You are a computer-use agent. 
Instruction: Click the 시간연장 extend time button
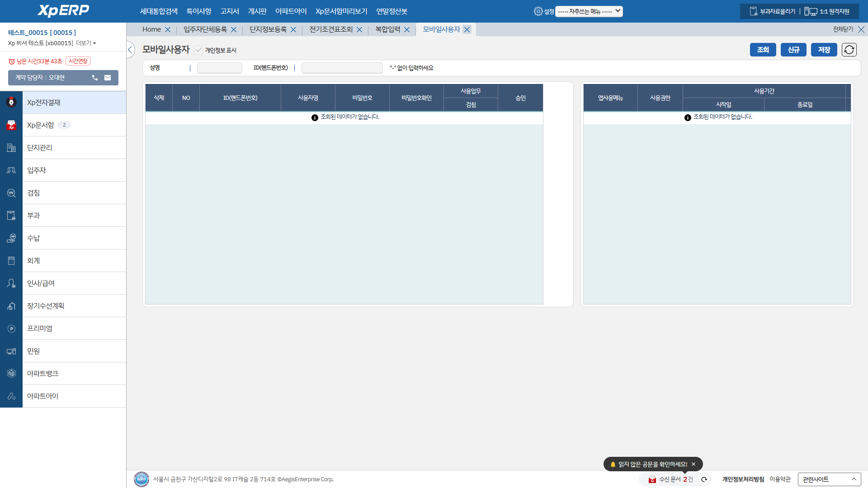(x=78, y=61)
